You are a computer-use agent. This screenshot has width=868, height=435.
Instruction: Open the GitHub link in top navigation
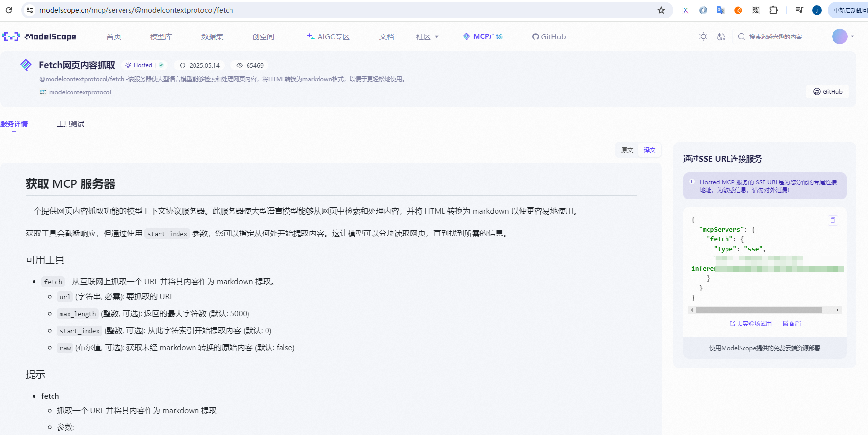(x=549, y=36)
